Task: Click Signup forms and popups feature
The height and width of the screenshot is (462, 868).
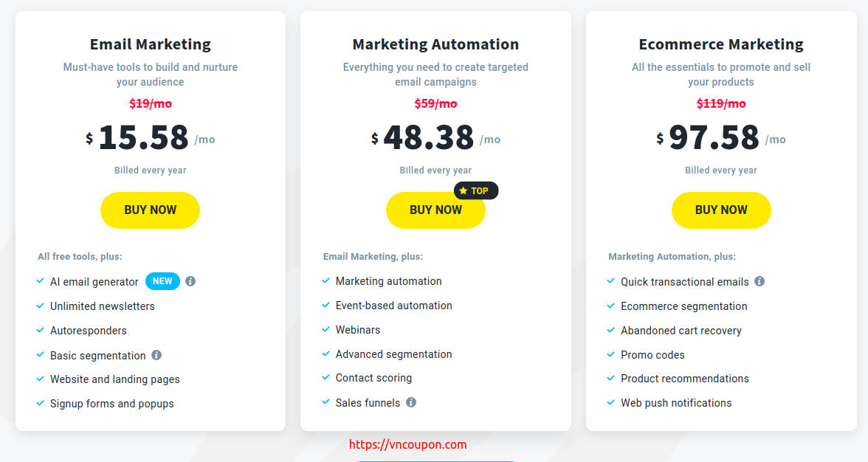Action: pyautogui.click(x=112, y=404)
